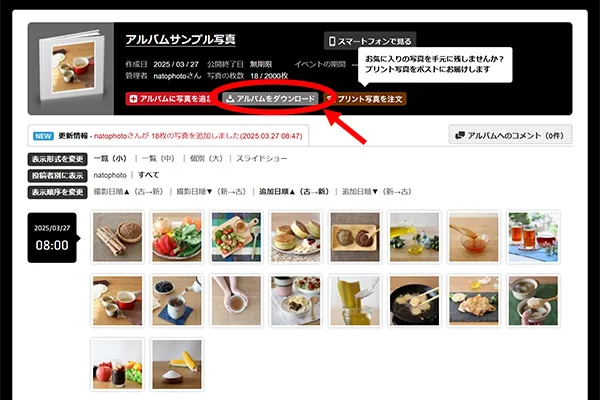Viewport: 600px width, 400px height.
Task: Click プリント写真を注文 order prints button
Action: point(365,99)
